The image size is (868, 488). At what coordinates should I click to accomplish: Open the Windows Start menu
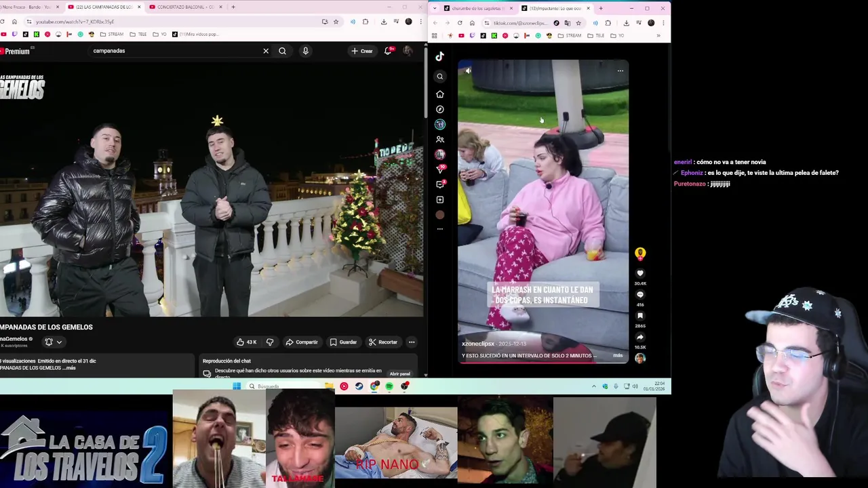tap(237, 386)
